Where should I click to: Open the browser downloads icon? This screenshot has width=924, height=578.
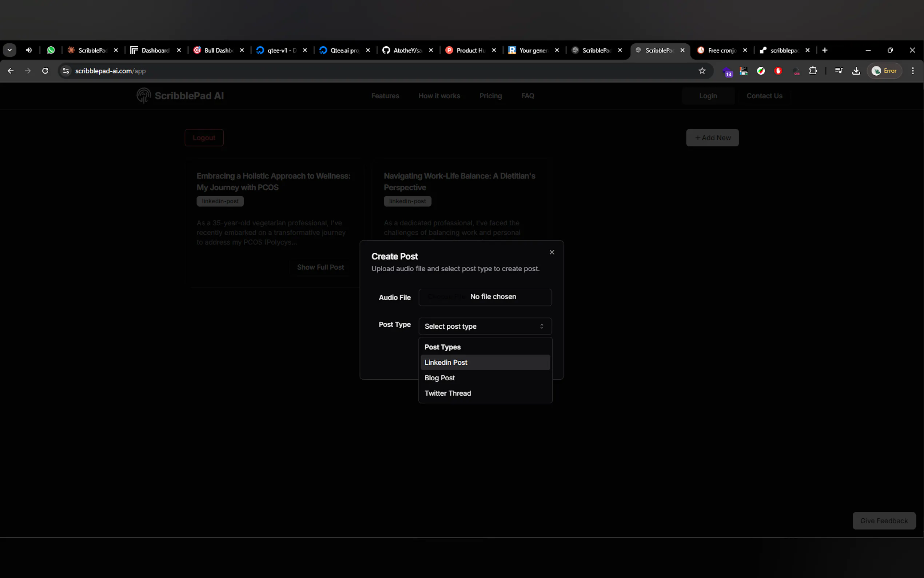pos(856,71)
